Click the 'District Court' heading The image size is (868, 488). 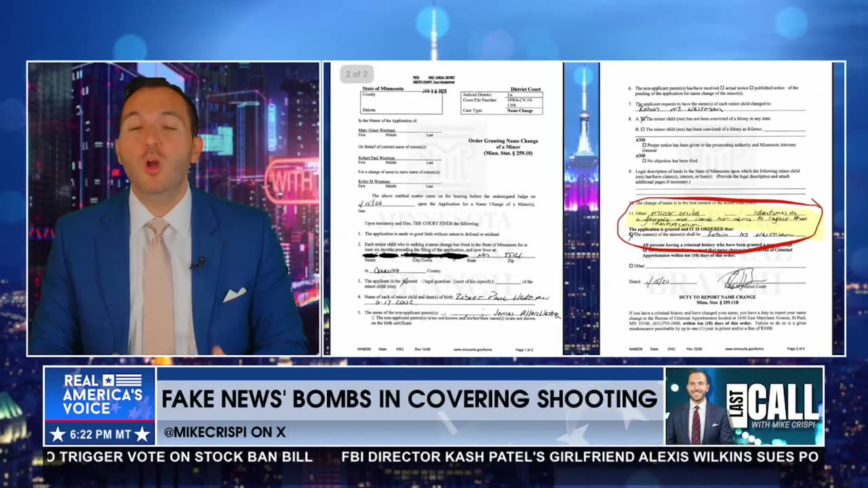point(526,89)
